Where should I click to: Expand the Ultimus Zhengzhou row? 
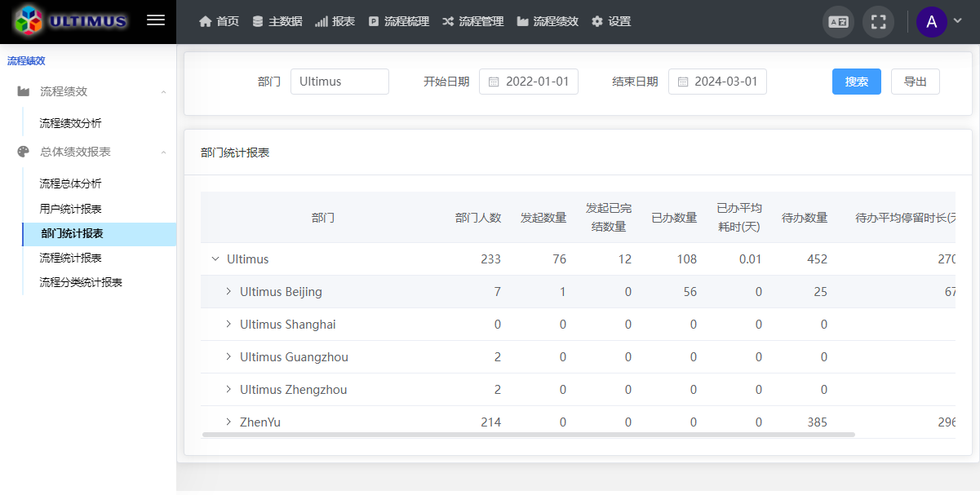coord(228,390)
